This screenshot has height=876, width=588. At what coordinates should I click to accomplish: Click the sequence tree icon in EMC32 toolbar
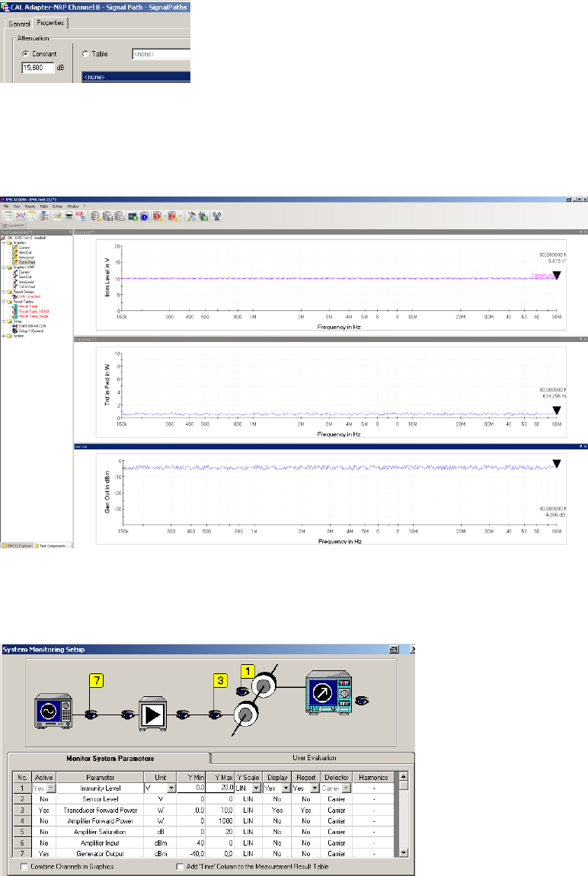point(43,216)
